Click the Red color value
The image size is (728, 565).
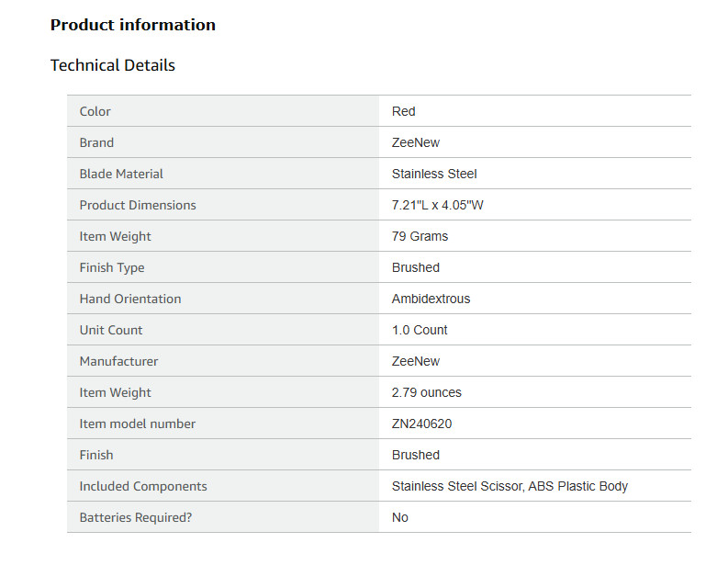(x=403, y=111)
